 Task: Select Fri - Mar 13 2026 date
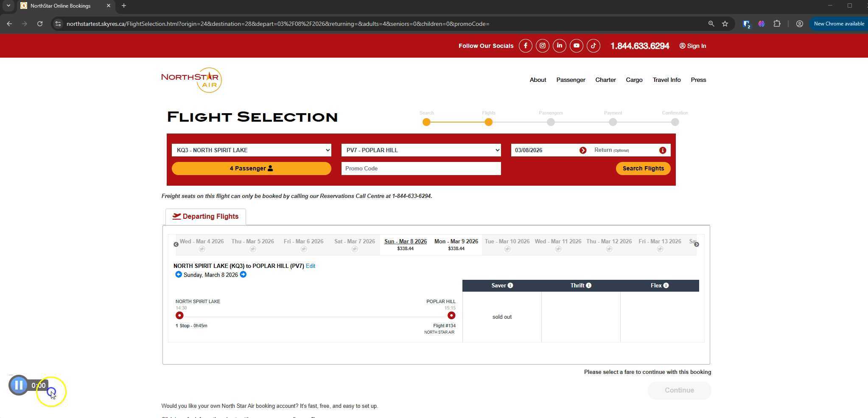click(x=660, y=245)
